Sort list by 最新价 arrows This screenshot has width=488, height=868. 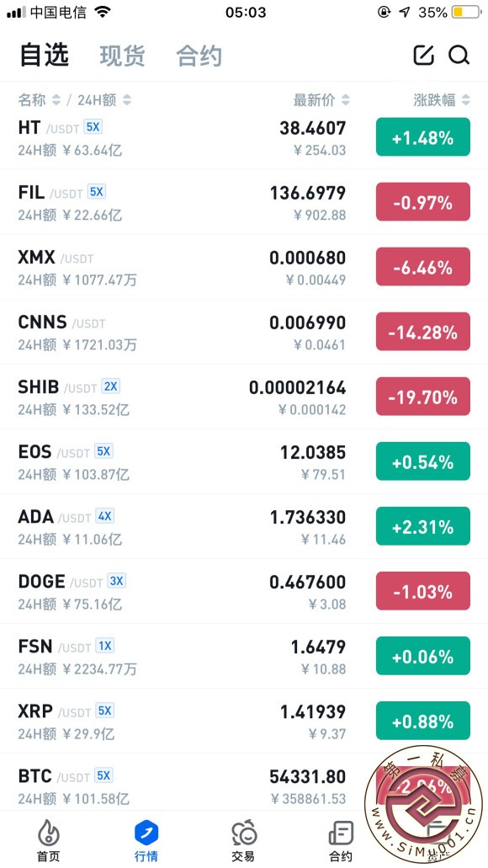pyautogui.click(x=345, y=100)
